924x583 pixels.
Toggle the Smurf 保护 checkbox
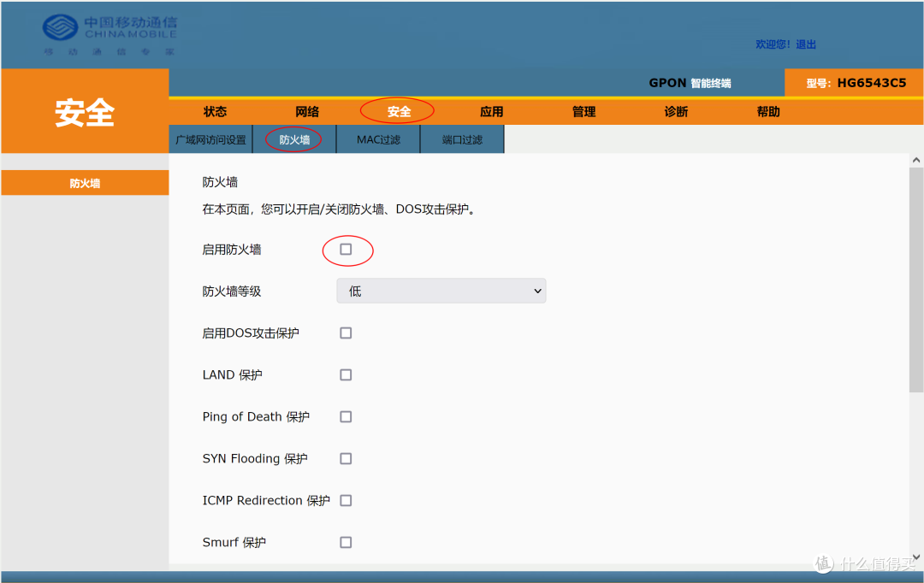pyautogui.click(x=346, y=541)
